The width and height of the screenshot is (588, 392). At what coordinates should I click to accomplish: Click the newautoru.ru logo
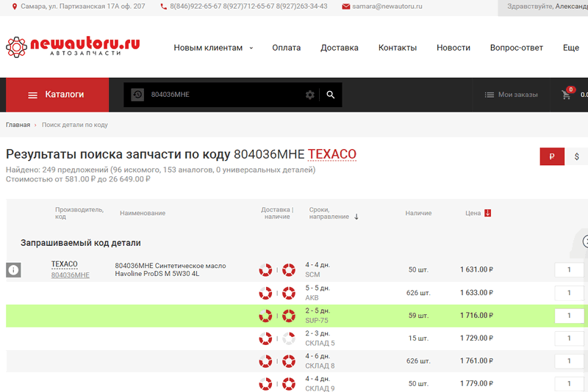click(x=73, y=47)
